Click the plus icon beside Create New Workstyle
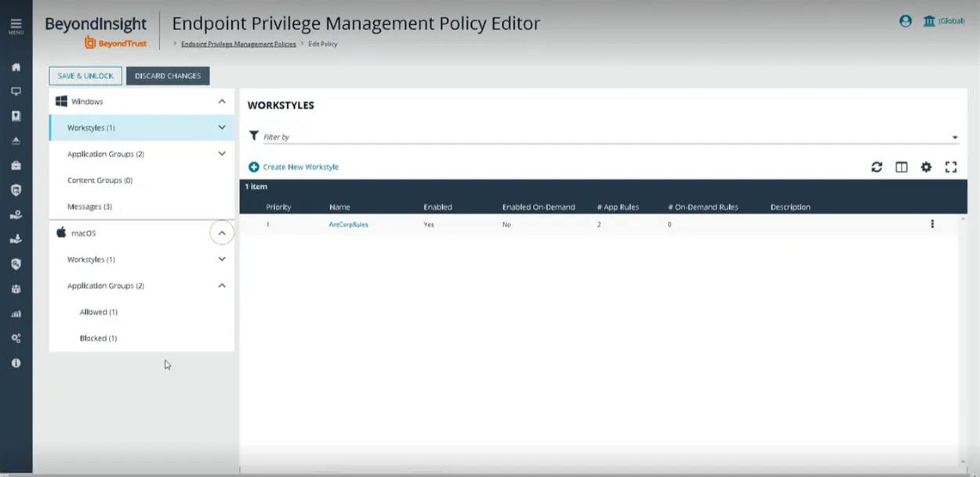Image resolution: width=980 pixels, height=477 pixels. [x=253, y=167]
